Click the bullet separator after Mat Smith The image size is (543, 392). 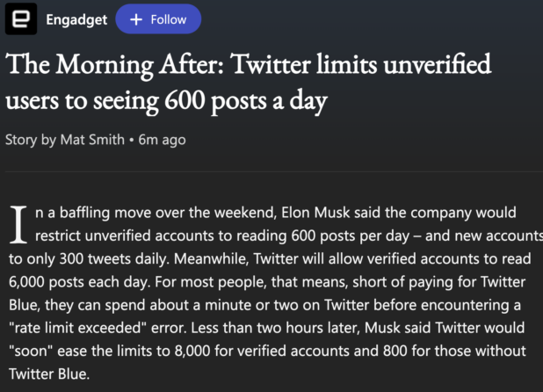[131, 141]
